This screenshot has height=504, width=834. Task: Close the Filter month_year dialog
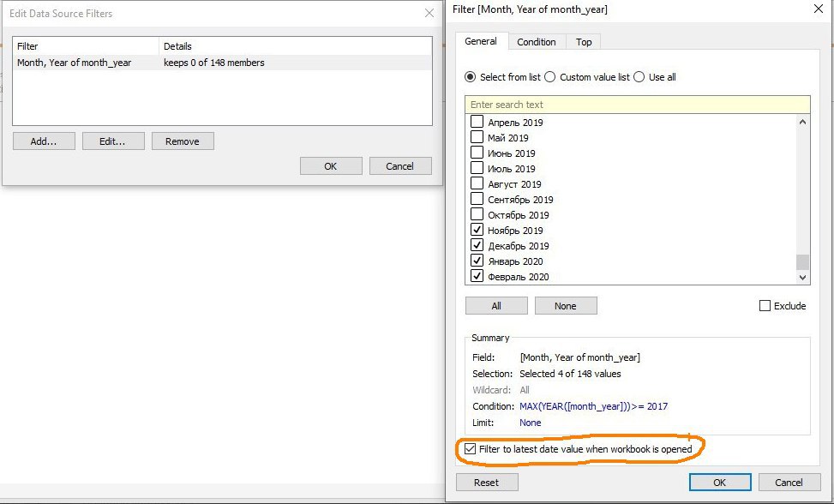(819, 9)
